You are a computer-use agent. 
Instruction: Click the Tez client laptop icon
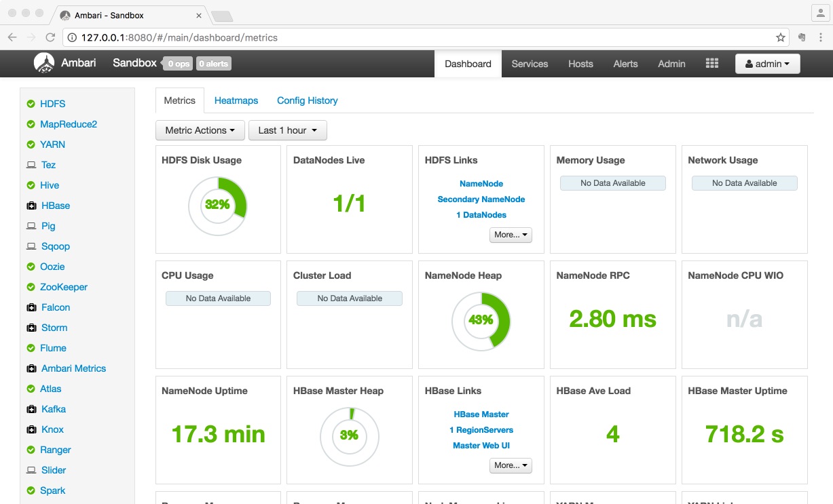point(31,165)
